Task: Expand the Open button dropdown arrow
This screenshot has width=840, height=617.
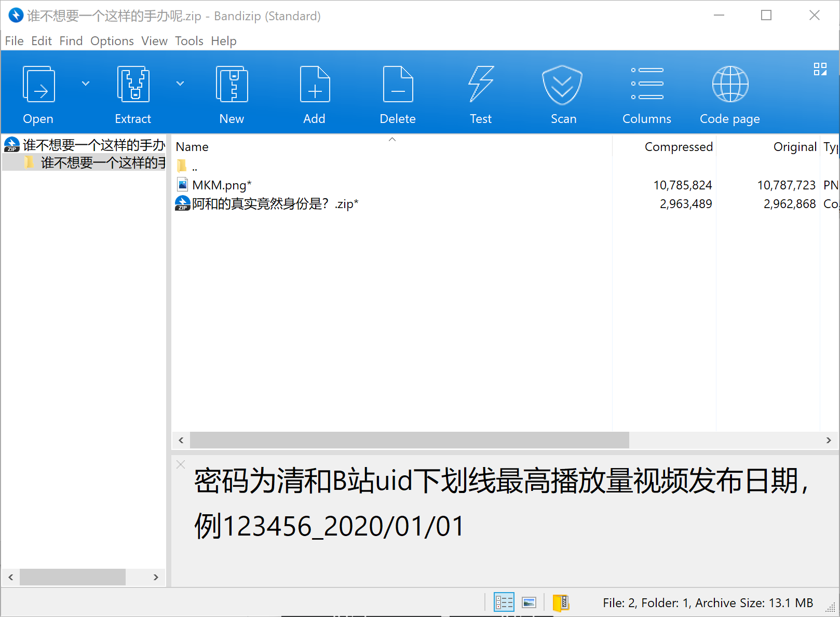Action: pyautogui.click(x=86, y=84)
